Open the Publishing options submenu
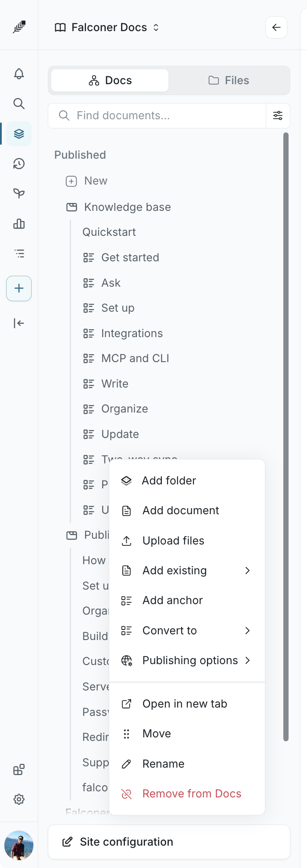The width and height of the screenshot is (307, 868). click(187, 660)
